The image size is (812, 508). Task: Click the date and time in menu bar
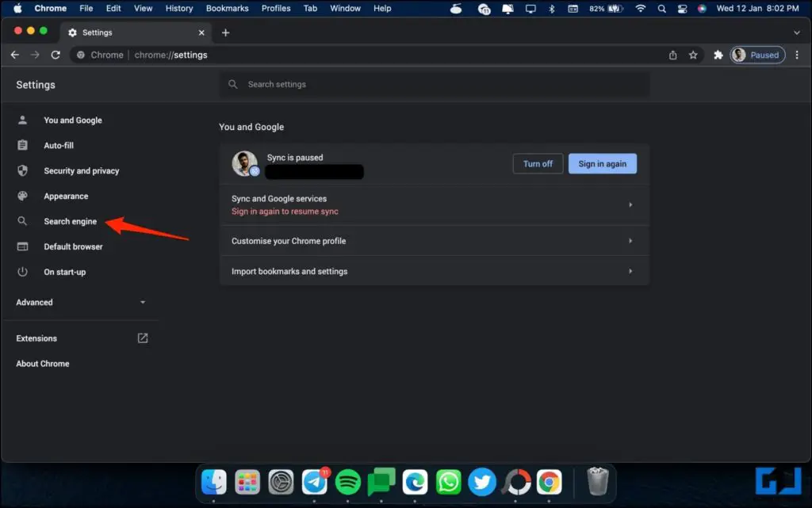pos(757,8)
